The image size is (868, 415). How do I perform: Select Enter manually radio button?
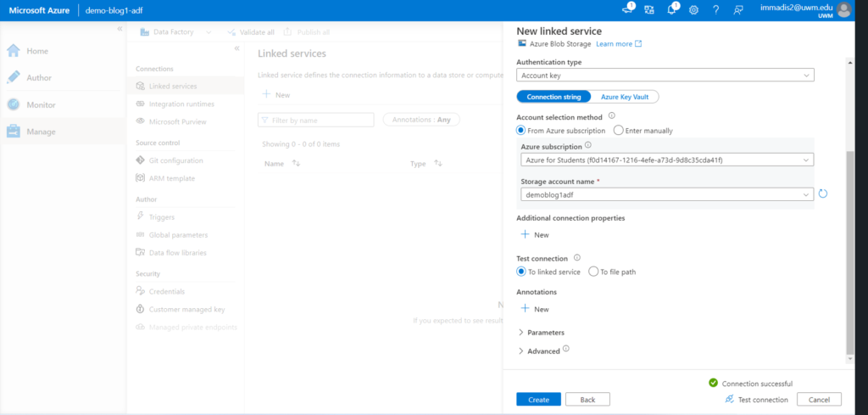click(x=618, y=131)
